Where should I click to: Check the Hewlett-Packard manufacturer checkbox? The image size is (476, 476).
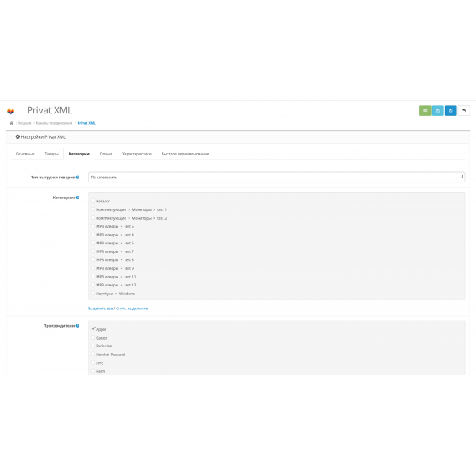pyautogui.click(x=93, y=355)
